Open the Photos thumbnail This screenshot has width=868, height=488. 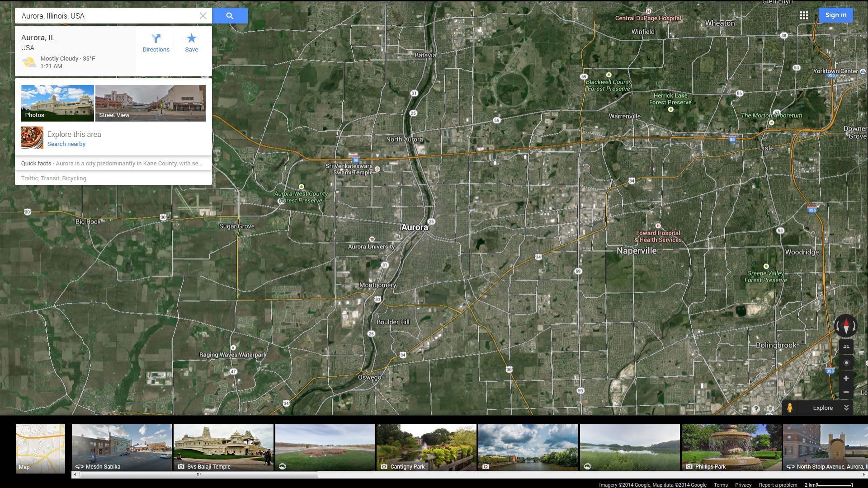click(x=57, y=103)
